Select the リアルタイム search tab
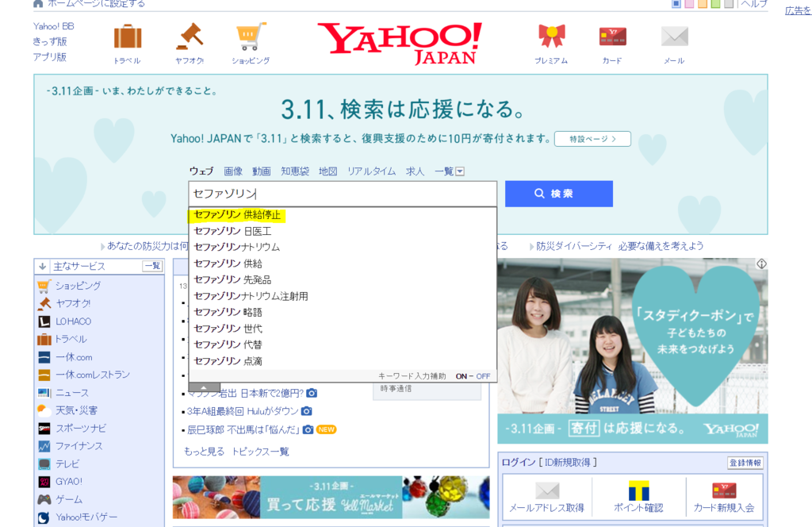This screenshot has width=812, height=527. (371, 171)
